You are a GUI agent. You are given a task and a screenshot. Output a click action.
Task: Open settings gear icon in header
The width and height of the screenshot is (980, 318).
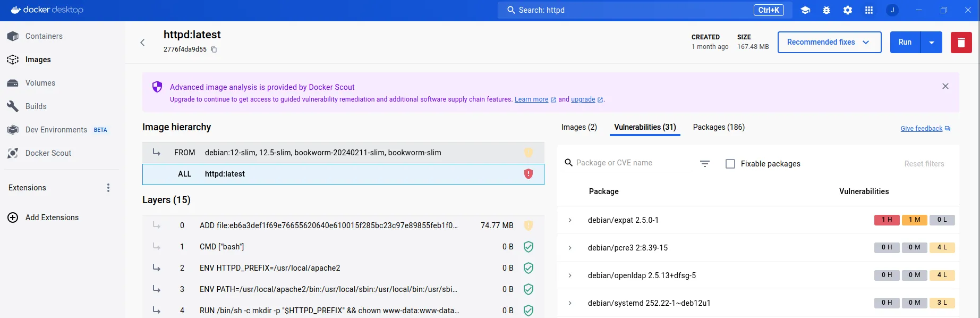point(848,10)
